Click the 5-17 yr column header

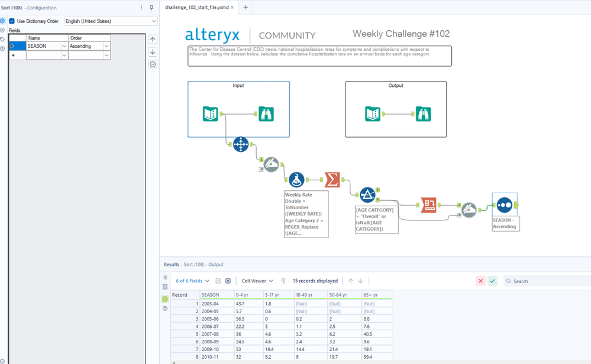click(x=279, y=295)
